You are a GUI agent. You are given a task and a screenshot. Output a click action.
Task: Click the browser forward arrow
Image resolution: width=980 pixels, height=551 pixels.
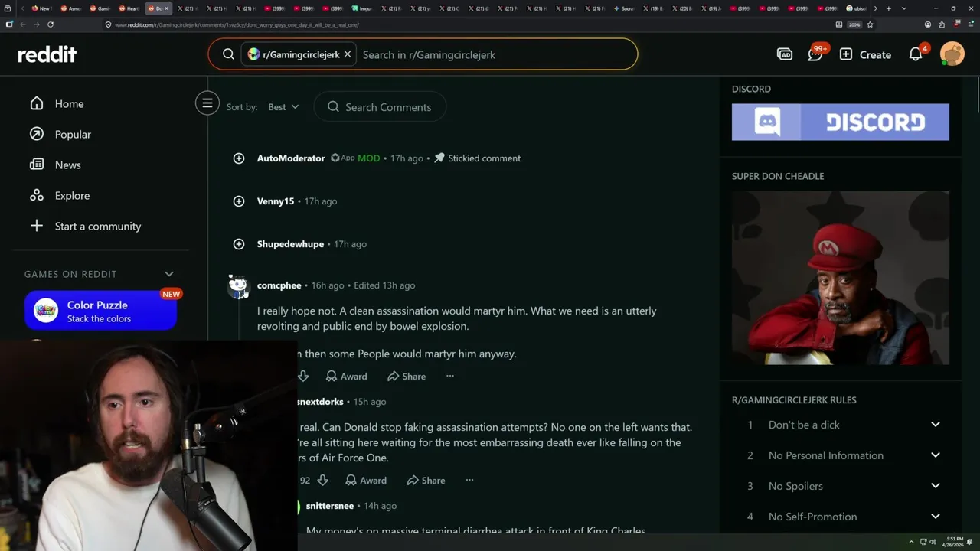[36, 24]
